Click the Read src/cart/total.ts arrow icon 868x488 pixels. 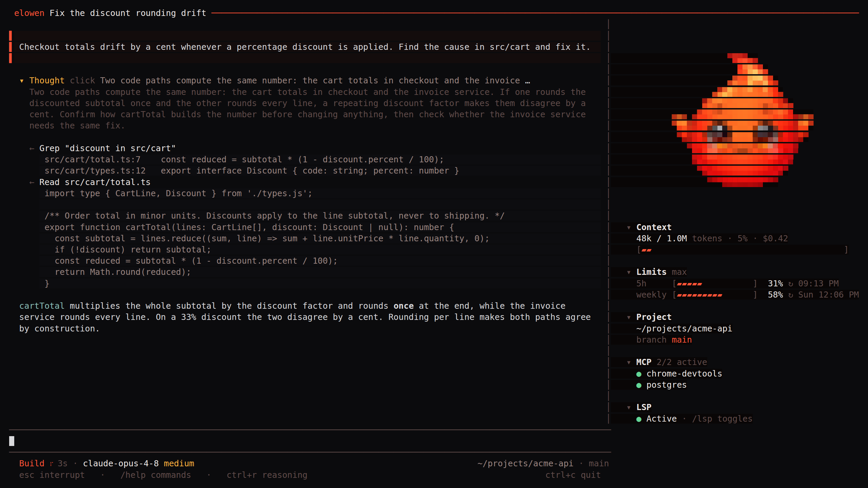pos(32,182)
